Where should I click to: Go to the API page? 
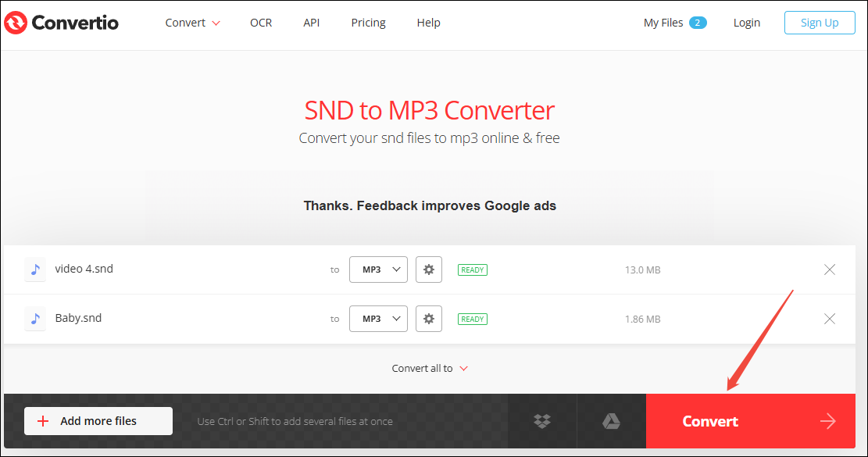pos(311,23)
